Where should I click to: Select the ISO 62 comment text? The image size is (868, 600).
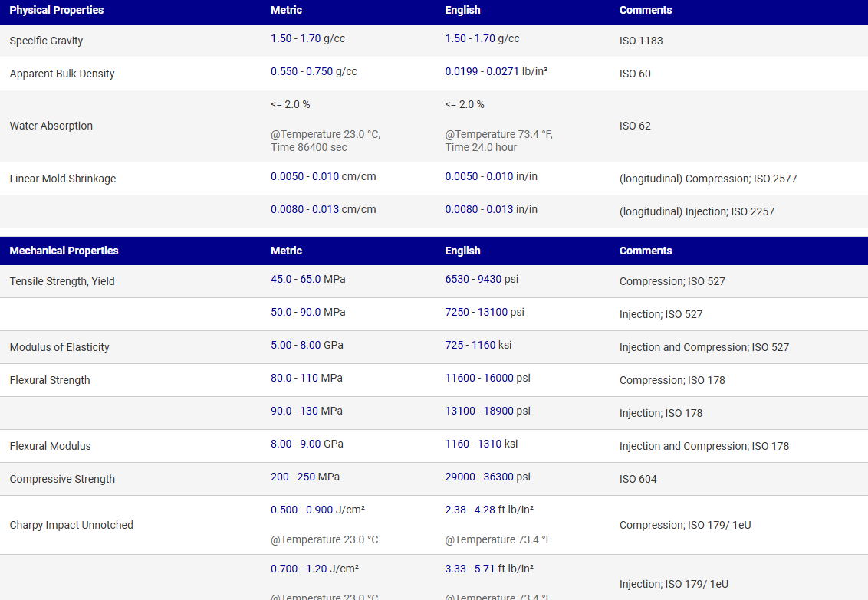(x=635, y=126)
